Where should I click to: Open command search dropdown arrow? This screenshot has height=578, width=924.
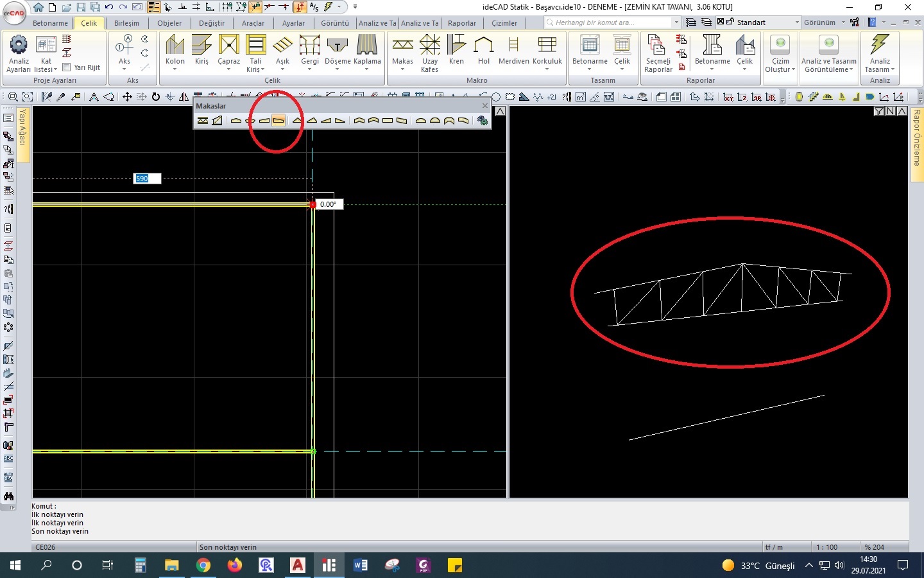point(676,22)
